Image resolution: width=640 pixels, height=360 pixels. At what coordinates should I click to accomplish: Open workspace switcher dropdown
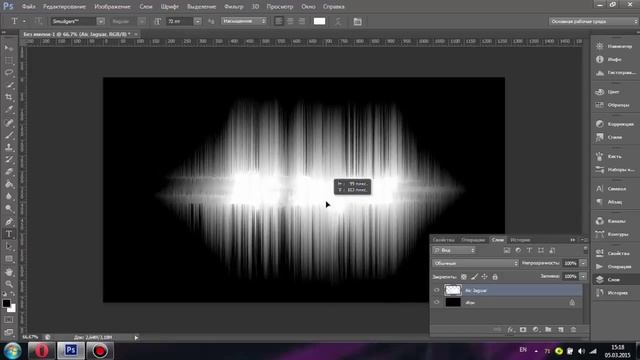click(593, 21)
